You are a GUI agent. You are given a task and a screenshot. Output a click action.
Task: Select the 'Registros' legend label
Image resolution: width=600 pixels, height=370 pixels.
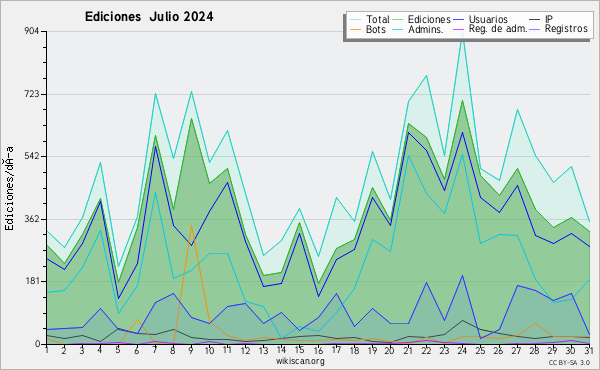coord(566,29)
